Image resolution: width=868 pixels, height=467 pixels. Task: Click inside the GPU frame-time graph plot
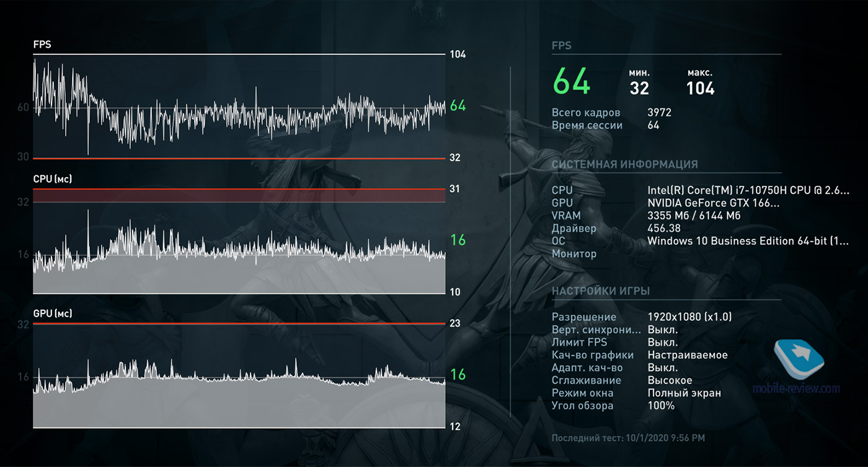click(x=239, y=375)
